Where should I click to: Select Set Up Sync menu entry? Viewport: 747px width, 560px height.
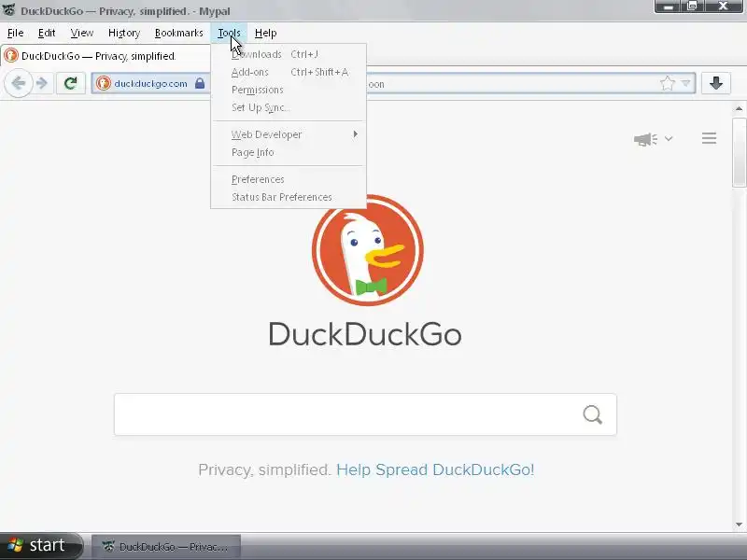click(x=289, y=107)
